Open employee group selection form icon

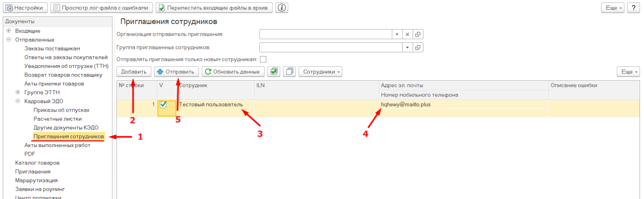click(418, 47)
